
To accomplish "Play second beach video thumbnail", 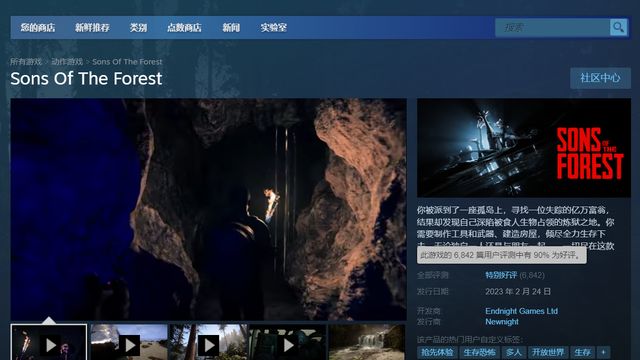I will [x=129, y=342].
